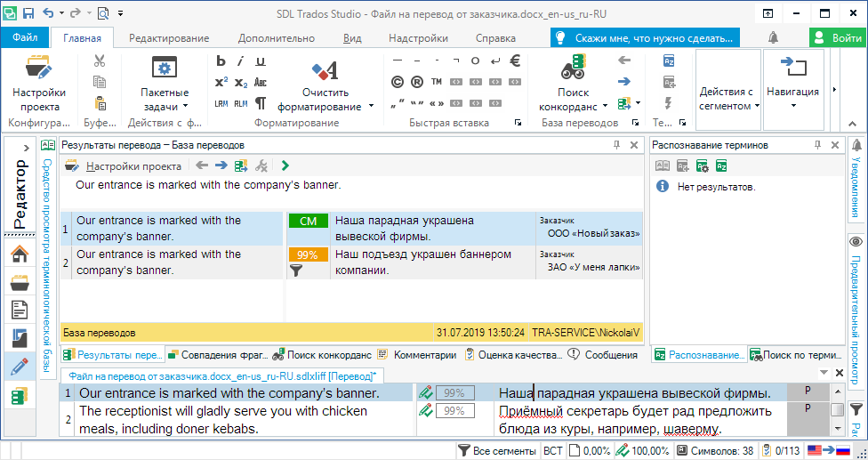The width and height of the screenshot is (868, 460).
Task: Open the Комментарии panel tab
Action: pos(418,354)
